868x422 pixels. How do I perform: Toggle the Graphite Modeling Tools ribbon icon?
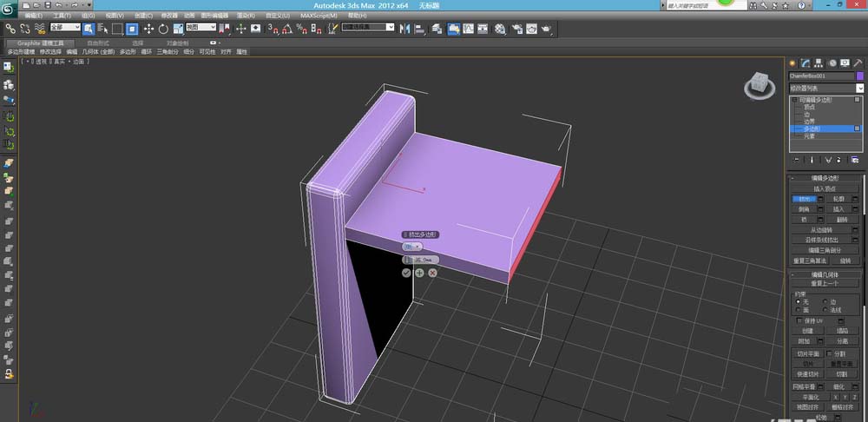pos(454,29)
